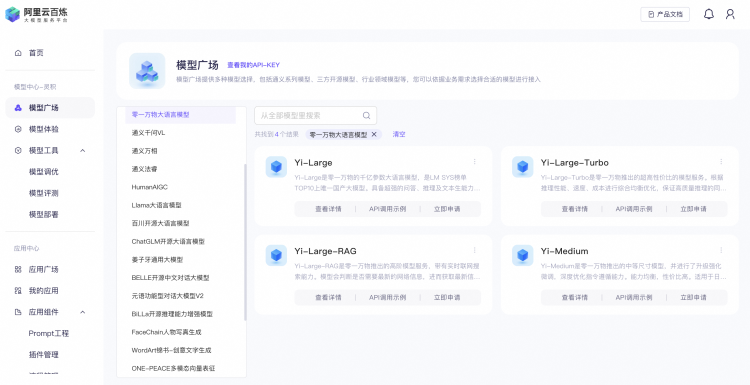This screenshot has width=750, height=385.
Task: Collapse the 应用组件 sidebar section
Action: tap(82, 312)
